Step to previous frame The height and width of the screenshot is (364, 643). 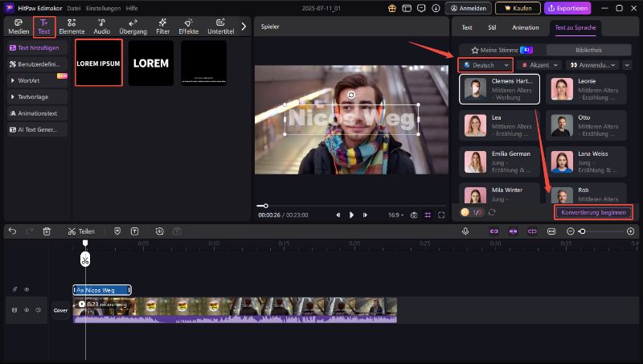338,215
